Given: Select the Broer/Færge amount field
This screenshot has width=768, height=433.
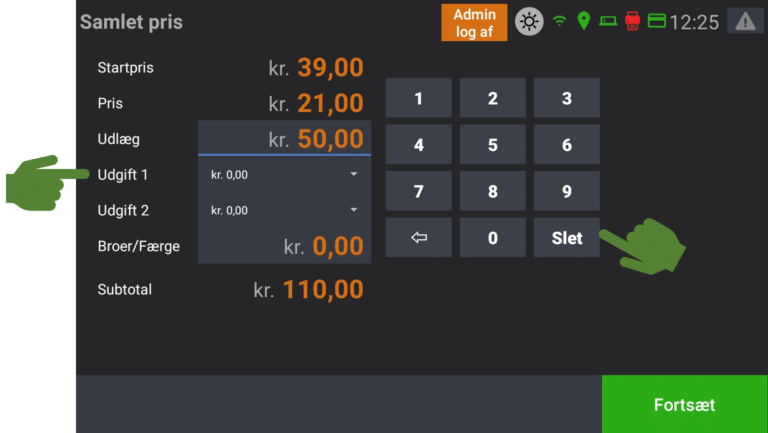Looking at the screenshot, I should pos(285,245).
